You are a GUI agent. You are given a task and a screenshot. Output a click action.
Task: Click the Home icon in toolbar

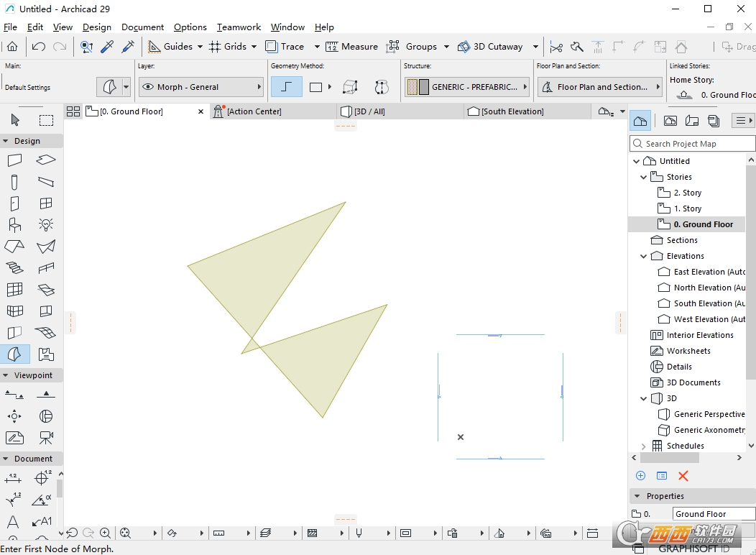click(x=12, y=46)
